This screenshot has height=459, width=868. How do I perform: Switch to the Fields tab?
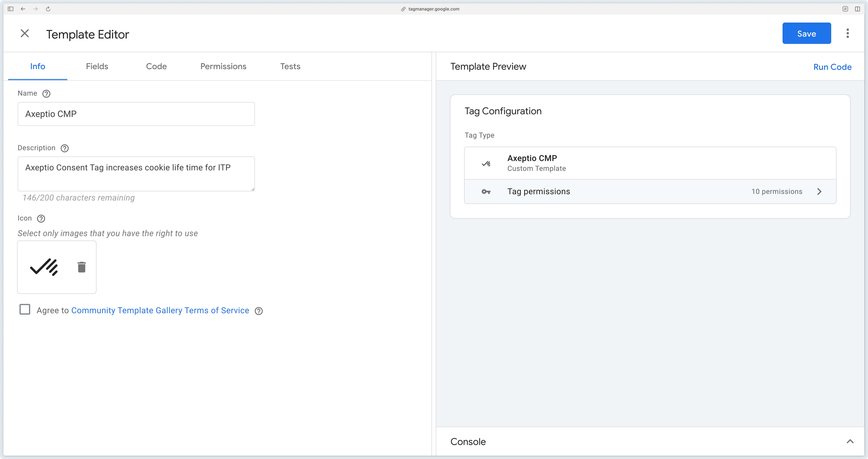point(97,66)
